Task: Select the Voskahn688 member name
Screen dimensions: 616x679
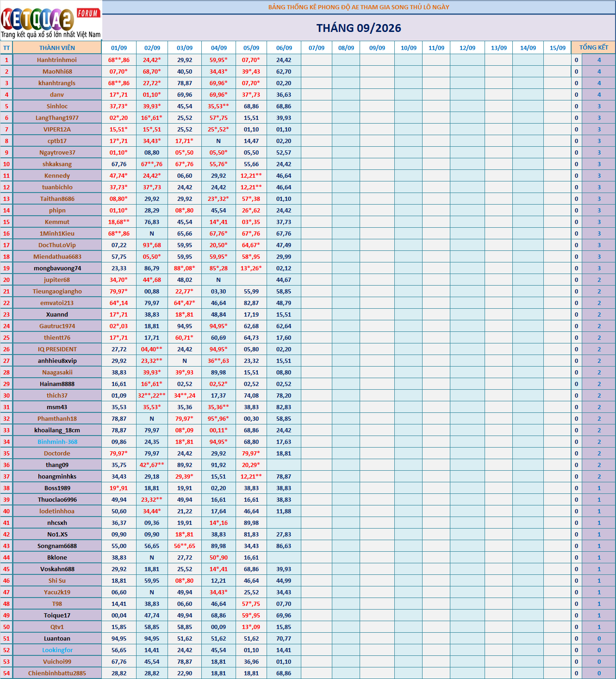Action: (57, 569)
